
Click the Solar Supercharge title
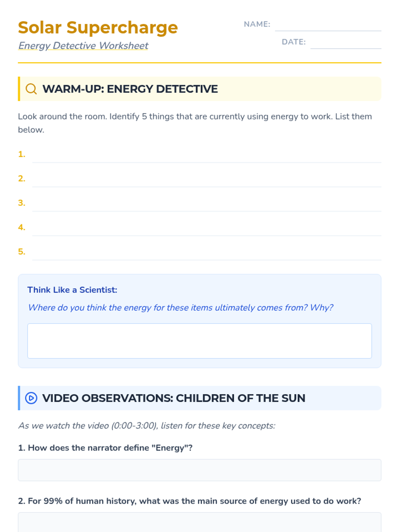[x=98, y=27]
